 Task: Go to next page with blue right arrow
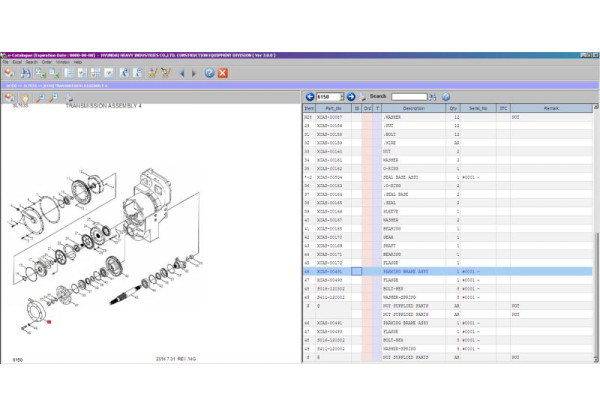coord(351,97)
